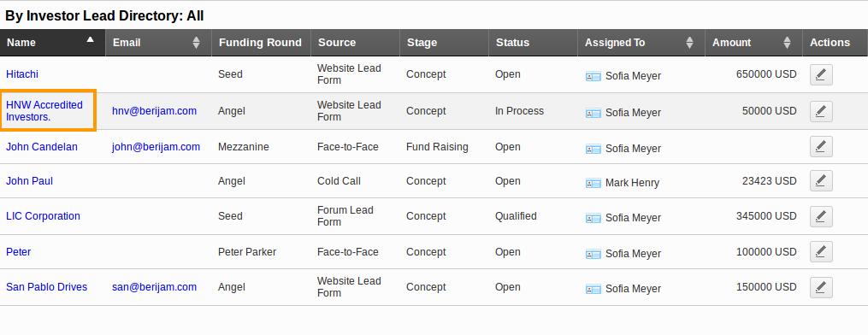Click the edit pencil icon for Hitachi
This screenshot has width=868, height=335.
pyautogui.click(x=821, y=74)
